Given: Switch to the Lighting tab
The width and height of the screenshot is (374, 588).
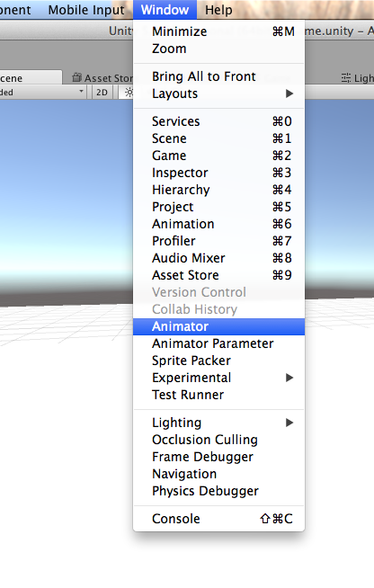Looking at the screenshot, I should tap(358, 78).
